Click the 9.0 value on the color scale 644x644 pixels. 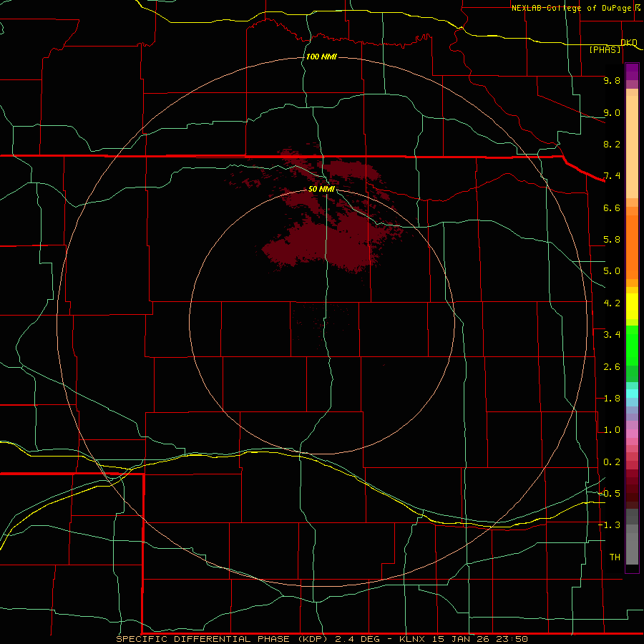tap(612, 113)
